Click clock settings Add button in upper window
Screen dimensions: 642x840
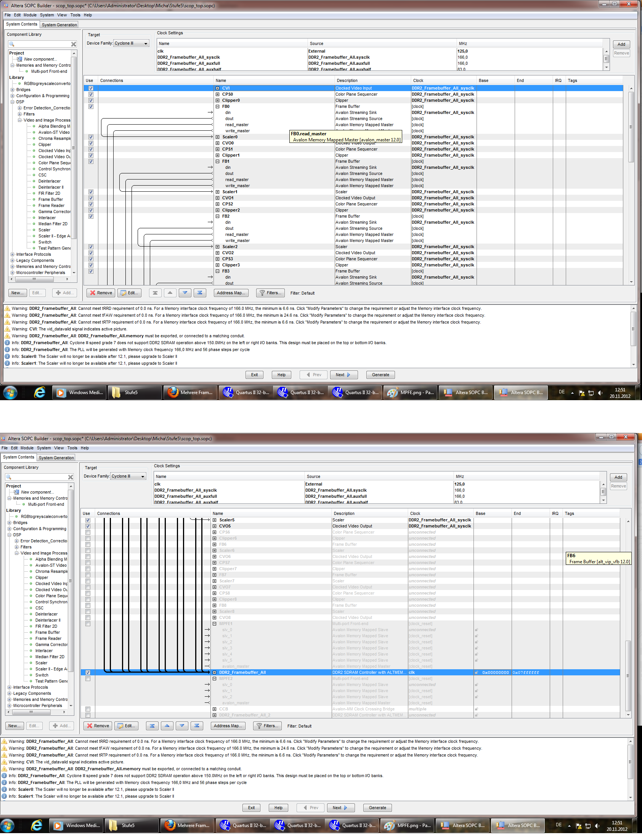[x=621, y=44]
